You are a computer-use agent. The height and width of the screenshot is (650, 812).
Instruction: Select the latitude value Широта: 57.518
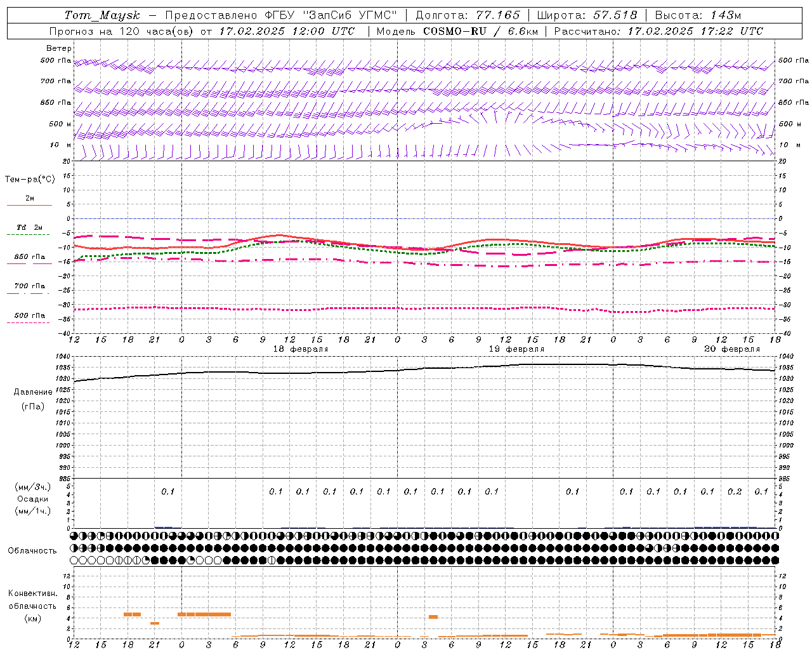[x=587, y=15]
